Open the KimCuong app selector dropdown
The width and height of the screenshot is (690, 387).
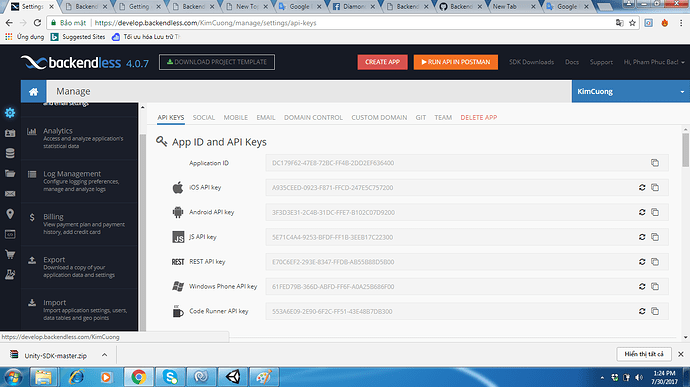click(x=631, y=92)
